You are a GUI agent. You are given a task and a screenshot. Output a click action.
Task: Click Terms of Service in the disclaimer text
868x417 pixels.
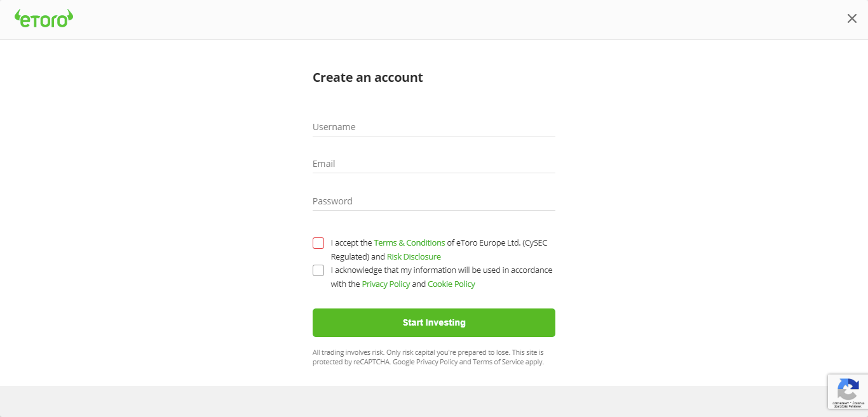point(500,361)
